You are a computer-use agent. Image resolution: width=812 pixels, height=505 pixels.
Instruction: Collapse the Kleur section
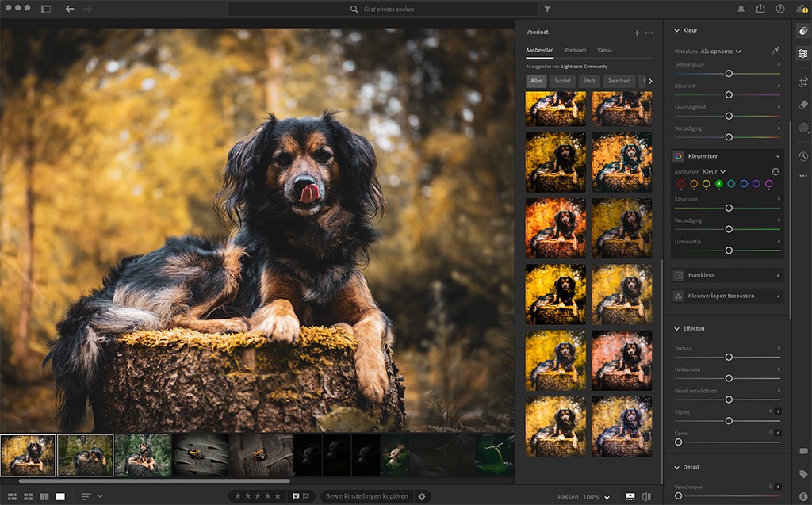pos(676,30)
